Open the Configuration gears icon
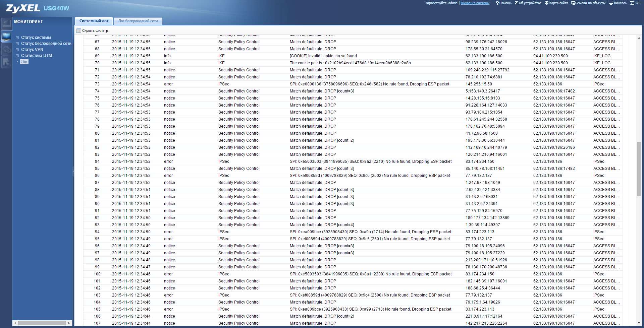Screen dimensions: 644x328 (x=6, y=49)
